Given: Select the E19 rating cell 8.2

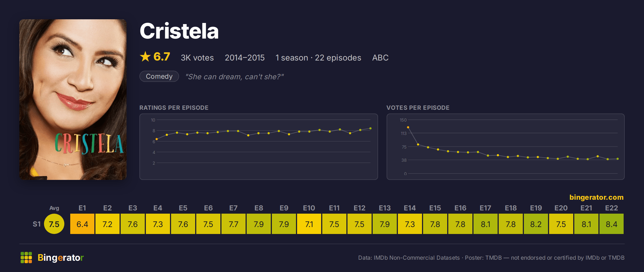Looking at the screenshot, I should pyautogui.click(x=536, y=224).
